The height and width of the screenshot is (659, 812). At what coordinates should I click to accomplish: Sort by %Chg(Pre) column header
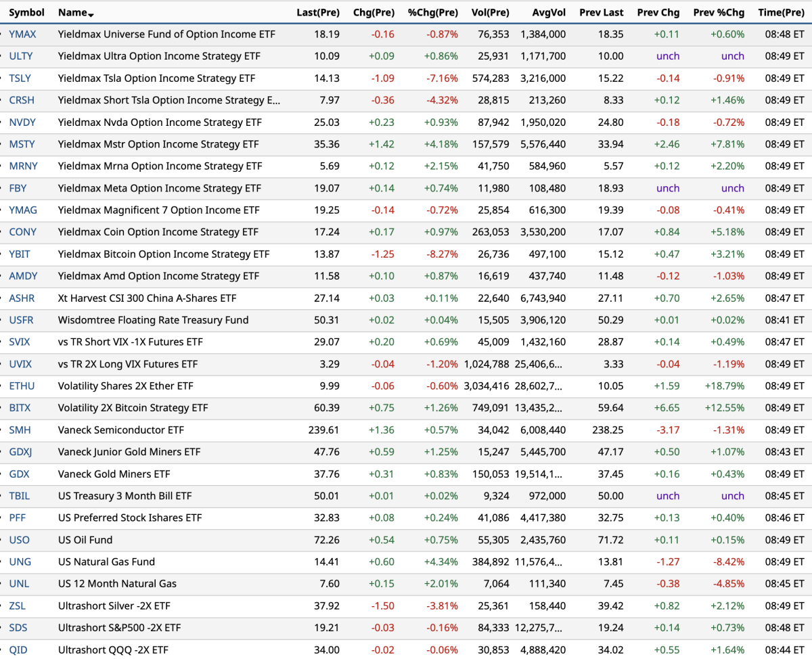click(432, 12)
